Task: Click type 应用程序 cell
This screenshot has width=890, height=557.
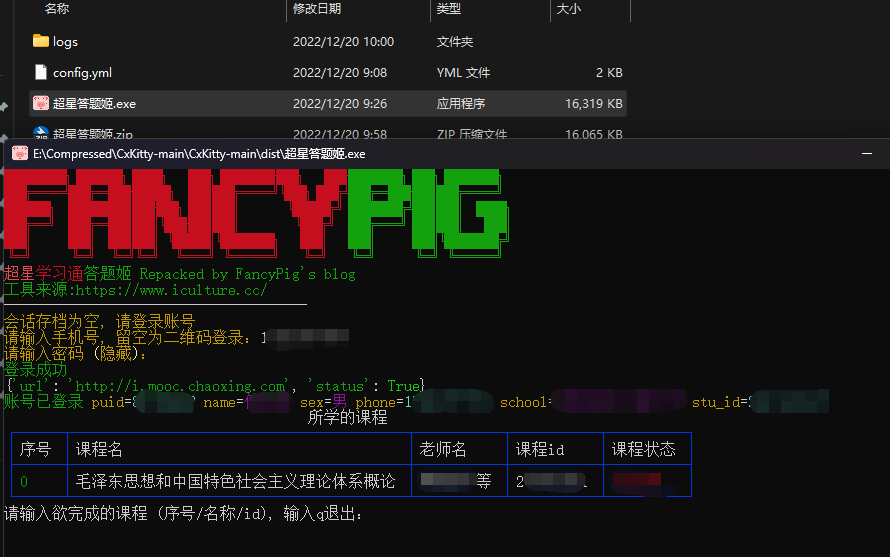Action: point(461,103)
